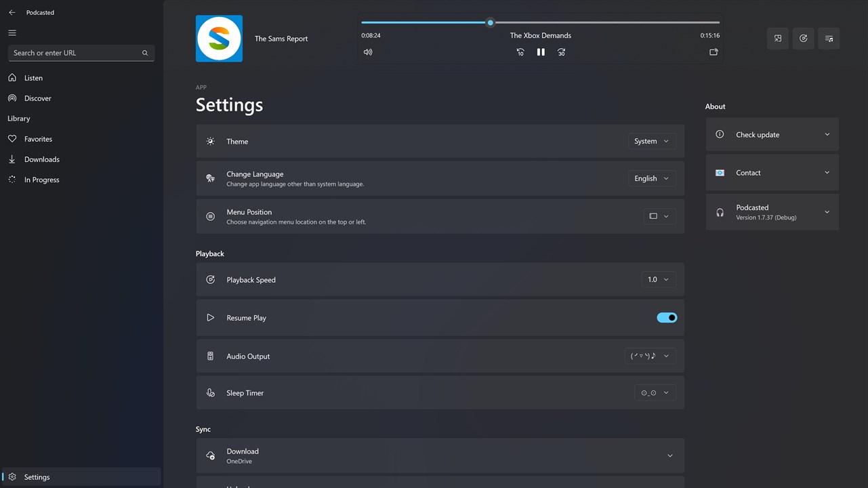
Task: Click the Audio Output speaker icon
Action: [211, 356]
